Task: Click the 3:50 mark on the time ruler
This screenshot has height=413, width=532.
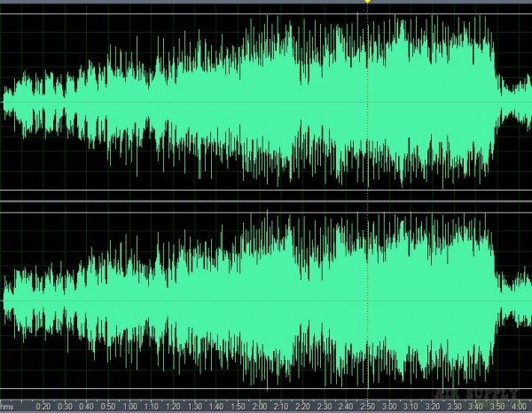Action: 497,406
